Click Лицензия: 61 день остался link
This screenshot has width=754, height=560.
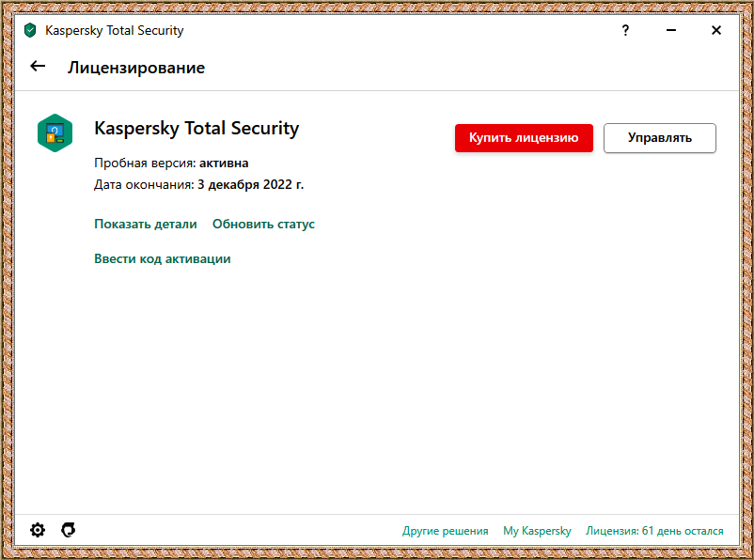pos(654,531)
